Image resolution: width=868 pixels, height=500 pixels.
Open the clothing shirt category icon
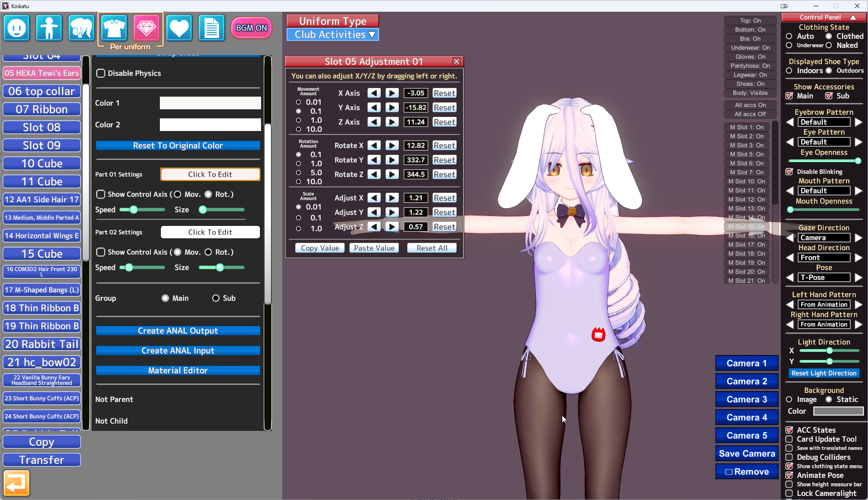114,28
